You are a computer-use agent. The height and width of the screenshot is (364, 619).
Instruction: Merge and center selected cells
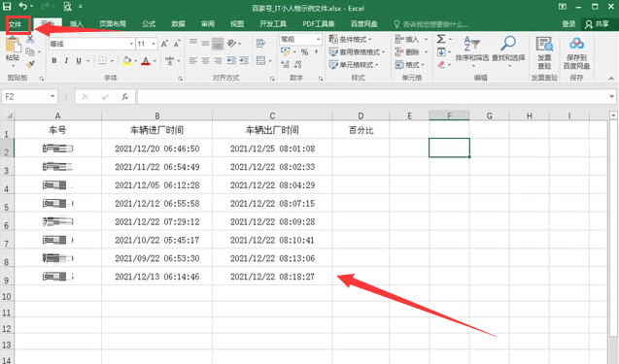(260, 61)
